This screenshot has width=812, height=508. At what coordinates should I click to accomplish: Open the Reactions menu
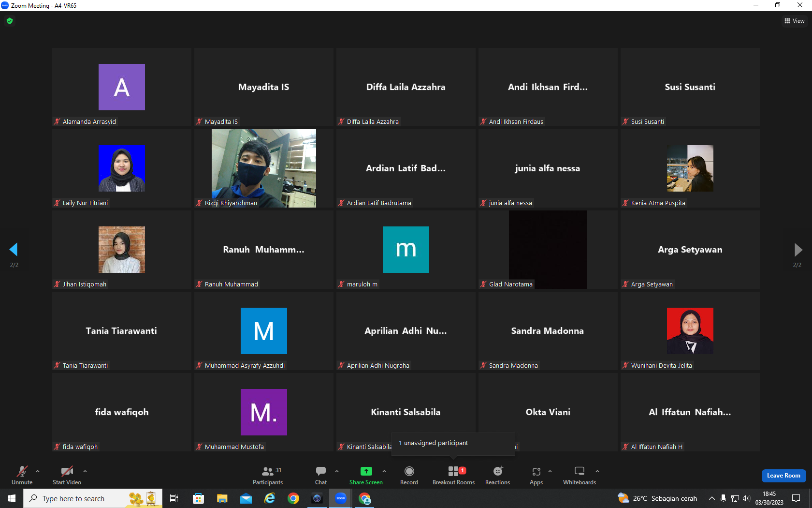[497, 475]
